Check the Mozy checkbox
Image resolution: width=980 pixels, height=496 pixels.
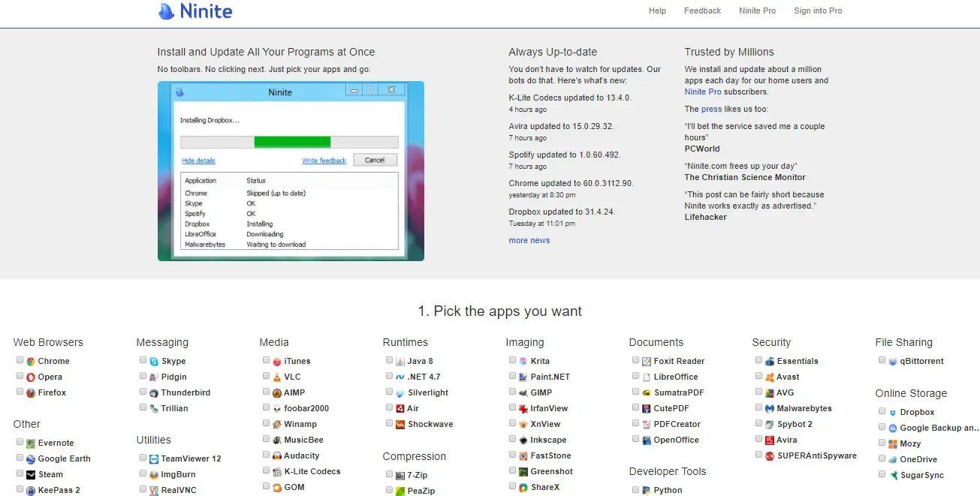(x=882, y=443)
